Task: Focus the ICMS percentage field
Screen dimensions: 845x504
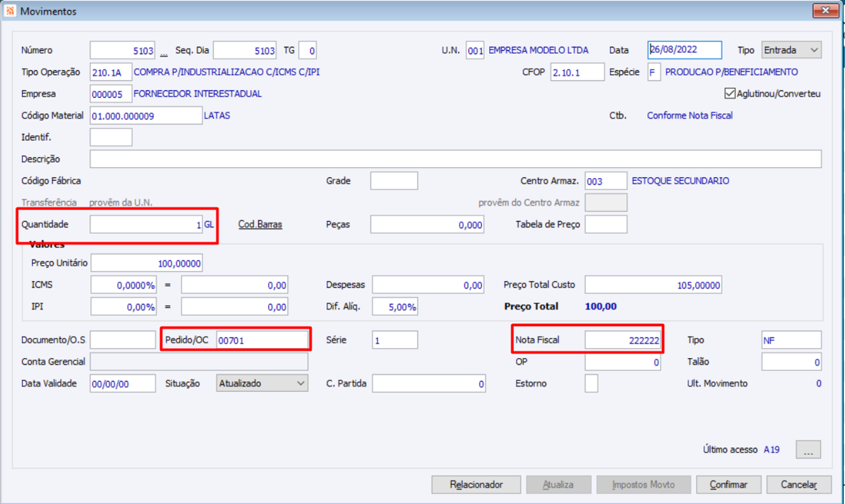Action: click(124, 285)
